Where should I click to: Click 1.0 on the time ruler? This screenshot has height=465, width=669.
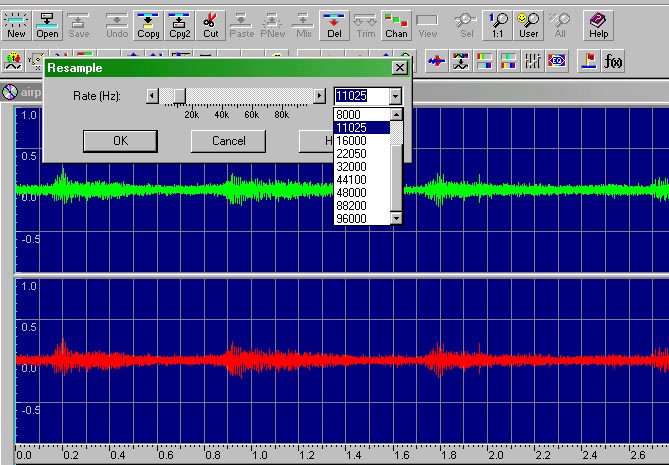[259, 455]
